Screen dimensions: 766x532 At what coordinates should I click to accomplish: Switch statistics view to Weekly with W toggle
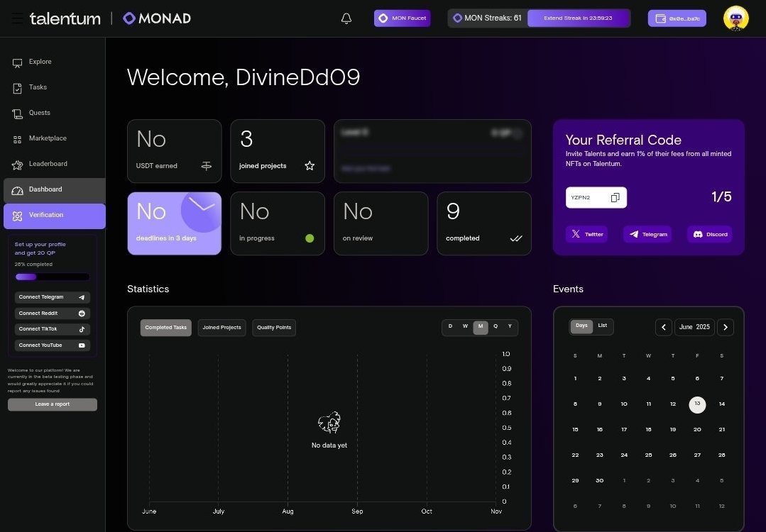pyautogui.click(x=465, y=326)
